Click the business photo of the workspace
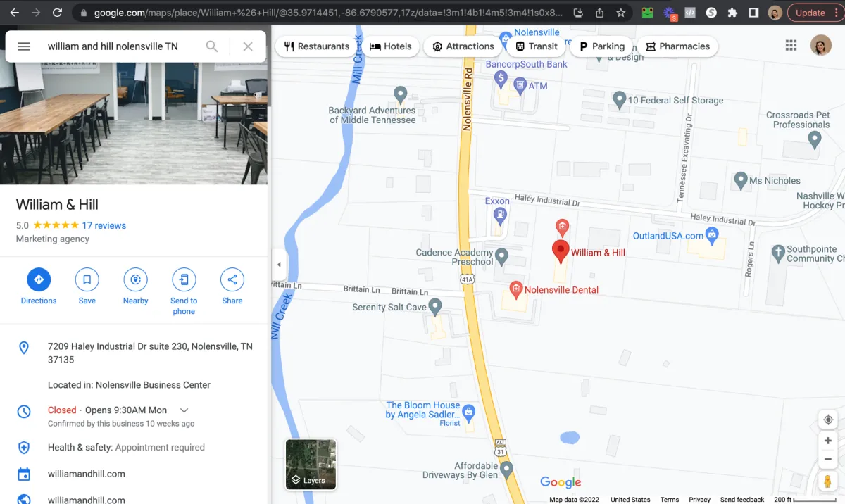 coord(134,123)
